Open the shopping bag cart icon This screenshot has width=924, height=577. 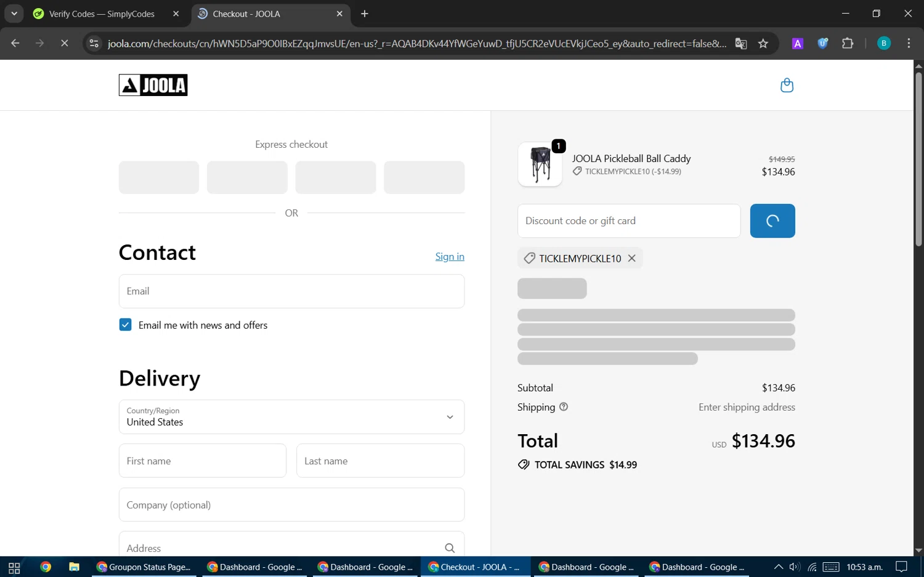tap(787, 85)
